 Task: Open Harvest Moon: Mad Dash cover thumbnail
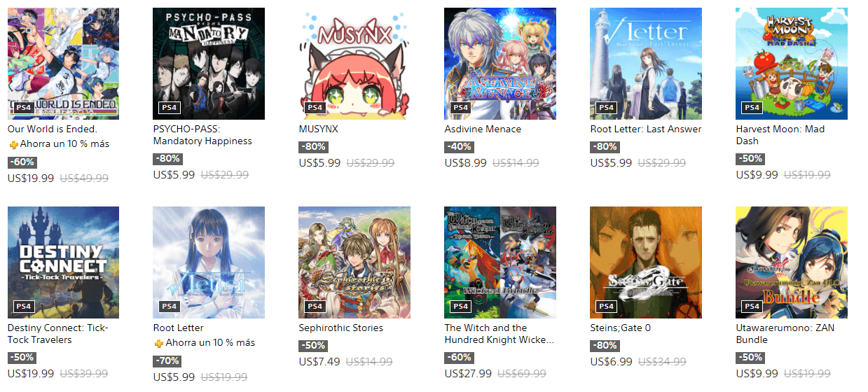[x=792, y=64]
